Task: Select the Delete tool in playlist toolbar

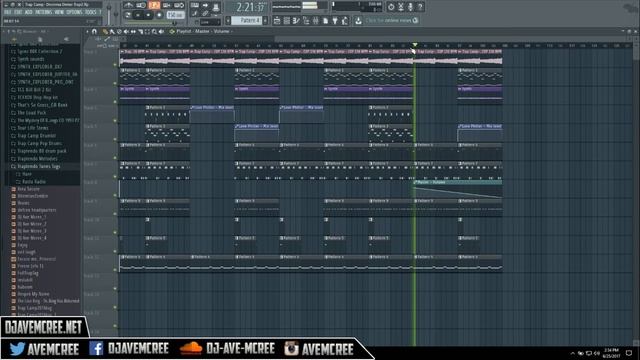Action: [119, 31]
